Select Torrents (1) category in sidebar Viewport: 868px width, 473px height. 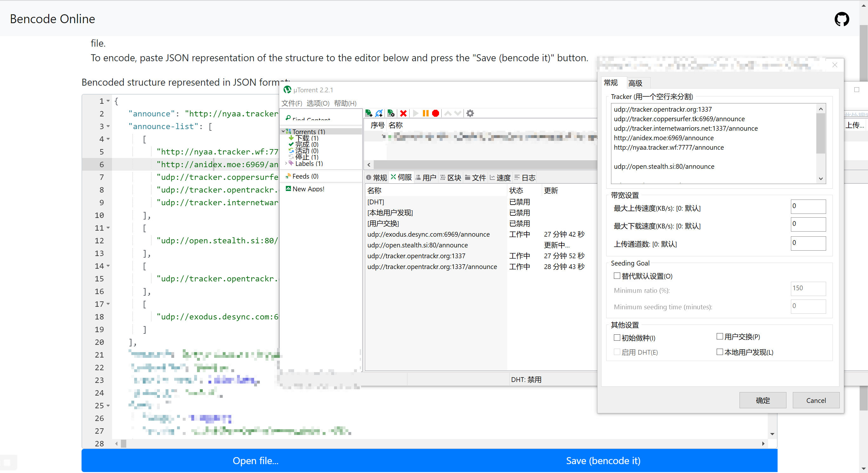(x=308, y=132)
